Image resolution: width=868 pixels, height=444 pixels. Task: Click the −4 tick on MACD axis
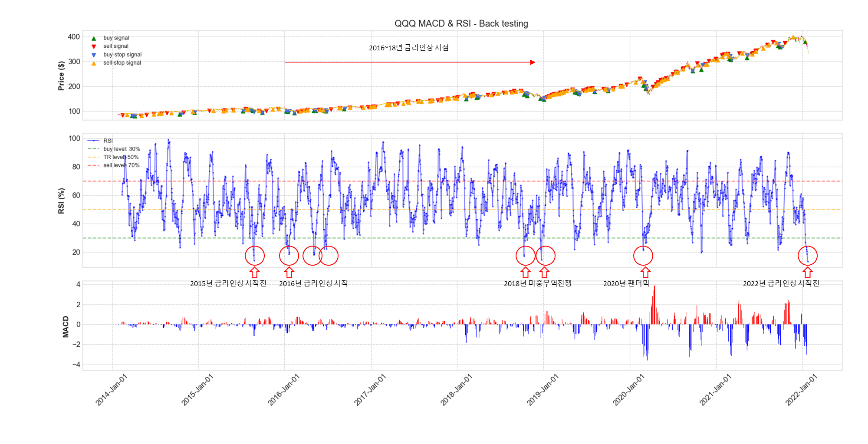(76, 365)
